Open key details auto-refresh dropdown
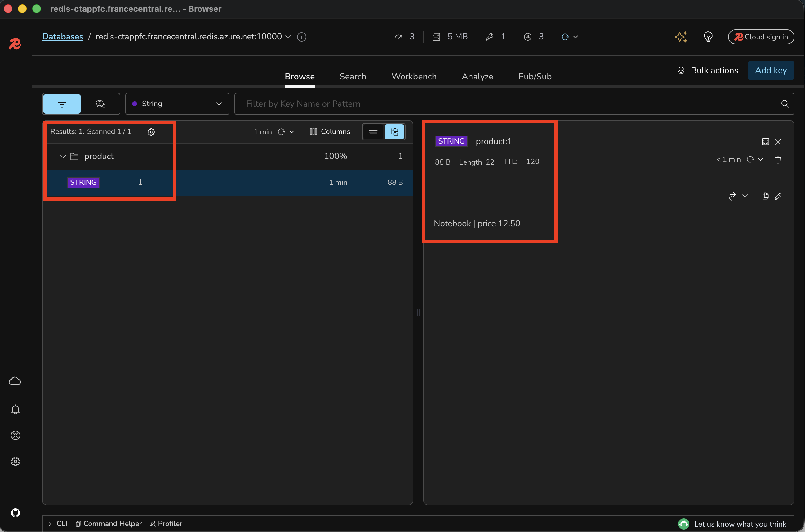The width and height of the screenshot is (805, 532). coord(761,159)
